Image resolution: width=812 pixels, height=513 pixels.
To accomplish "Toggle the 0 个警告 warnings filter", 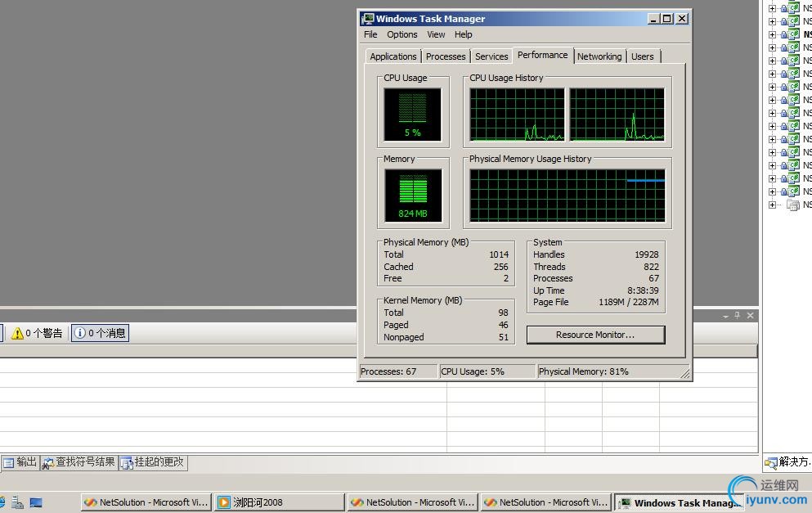I will tap(37, 333).
